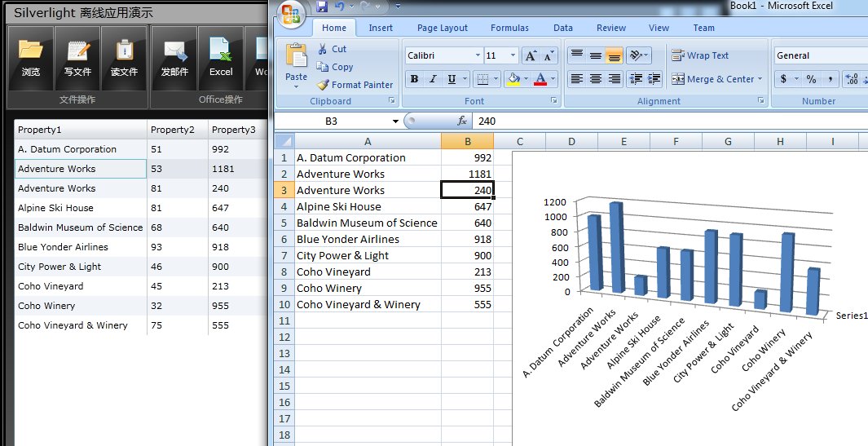
Task: Click the Office button in Excel
Action: point(290,14)
